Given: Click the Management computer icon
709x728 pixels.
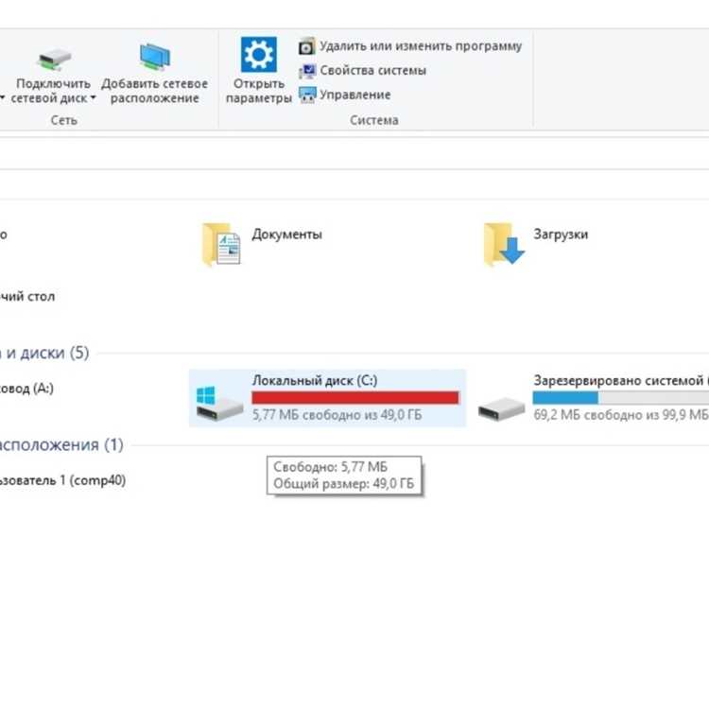Looking at the screenshot, I should [x=307, y=95].
